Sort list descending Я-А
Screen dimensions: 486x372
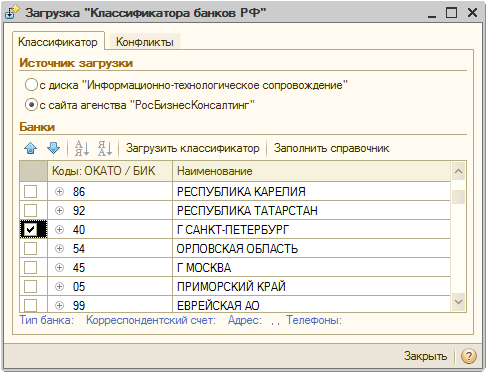click(x=105, y=148)
